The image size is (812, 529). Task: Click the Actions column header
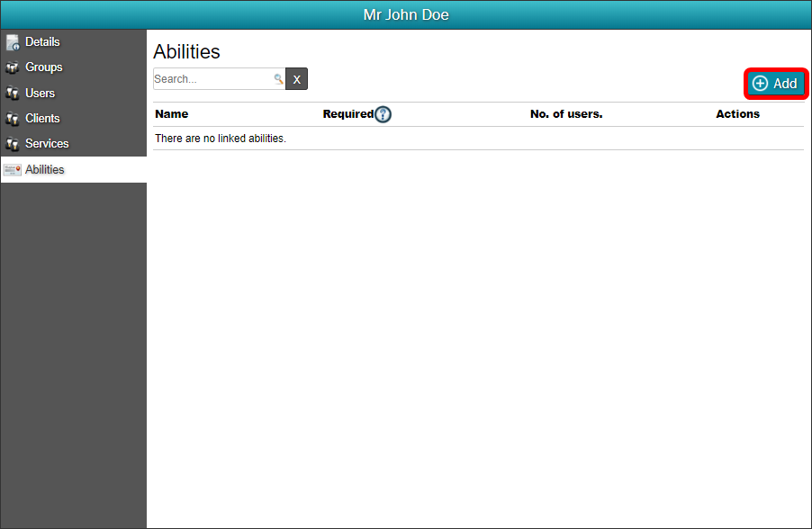[x=737, y=114]
